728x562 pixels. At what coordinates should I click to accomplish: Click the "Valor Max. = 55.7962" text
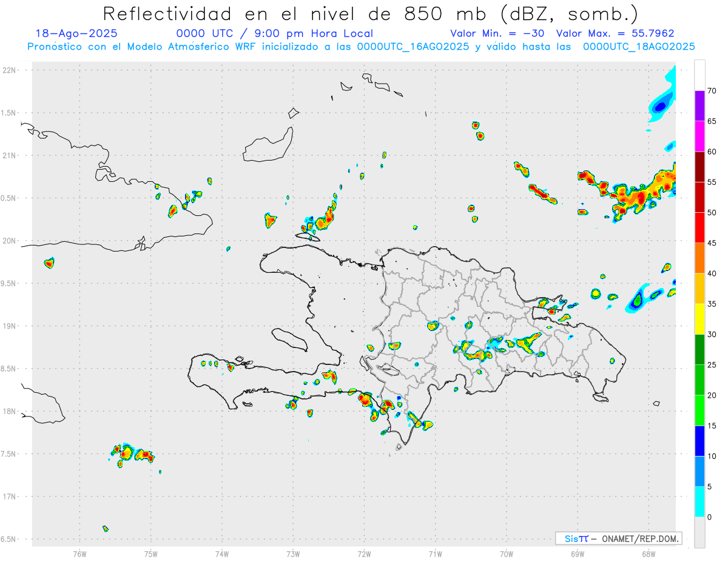pyautogui.click(x=615, y=33)
